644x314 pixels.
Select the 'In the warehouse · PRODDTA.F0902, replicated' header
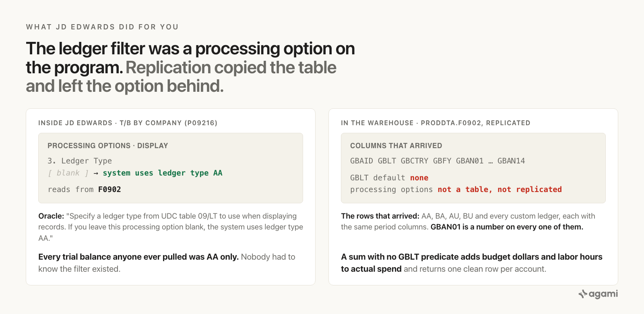(x=436, y=123)
